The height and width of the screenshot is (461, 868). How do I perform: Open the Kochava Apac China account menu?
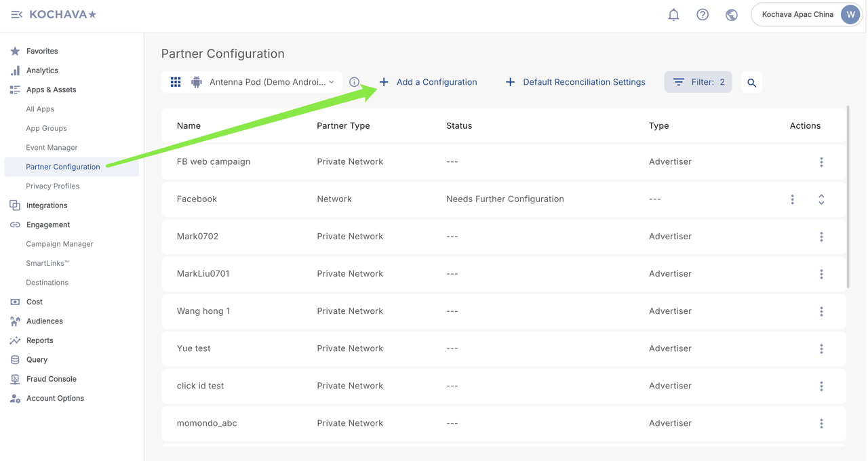tap(806, 14)
